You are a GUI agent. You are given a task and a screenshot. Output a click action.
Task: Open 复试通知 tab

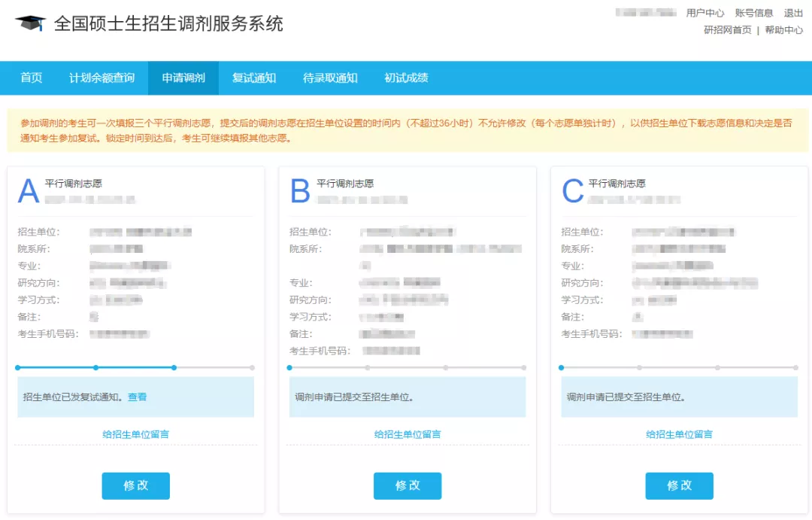(254, 78)
